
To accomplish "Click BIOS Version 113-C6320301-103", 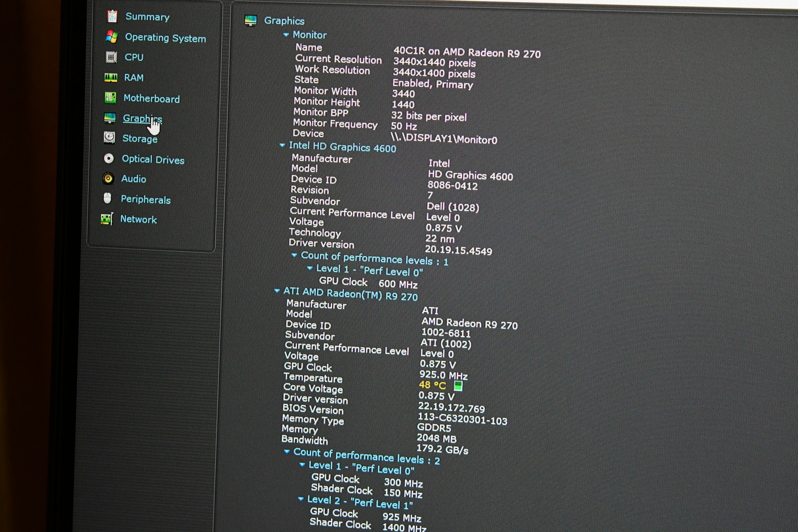I will [462, 419].
